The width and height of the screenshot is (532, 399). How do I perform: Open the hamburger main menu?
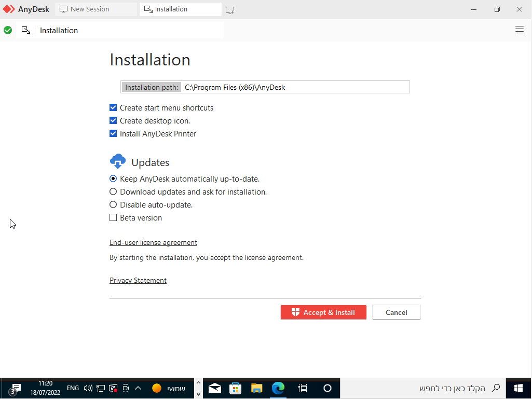coord(519,30)
